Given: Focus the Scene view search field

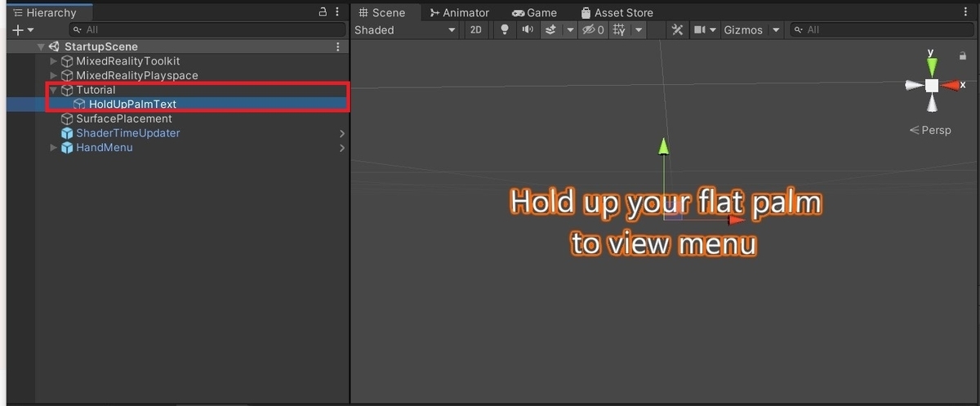Looking at the screenshot, I should pyautogui.click(x=882, y=30).
